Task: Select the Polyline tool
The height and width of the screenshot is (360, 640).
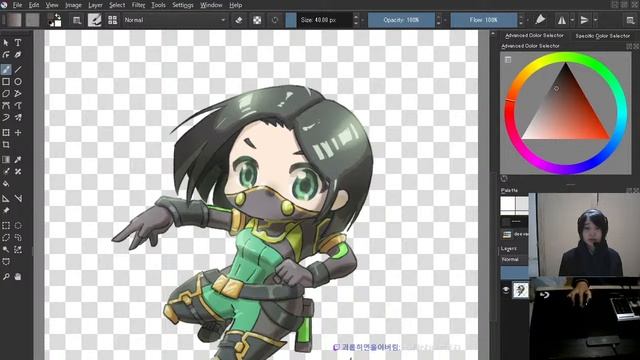Action: pyautogui.click(x=18, y=93)
